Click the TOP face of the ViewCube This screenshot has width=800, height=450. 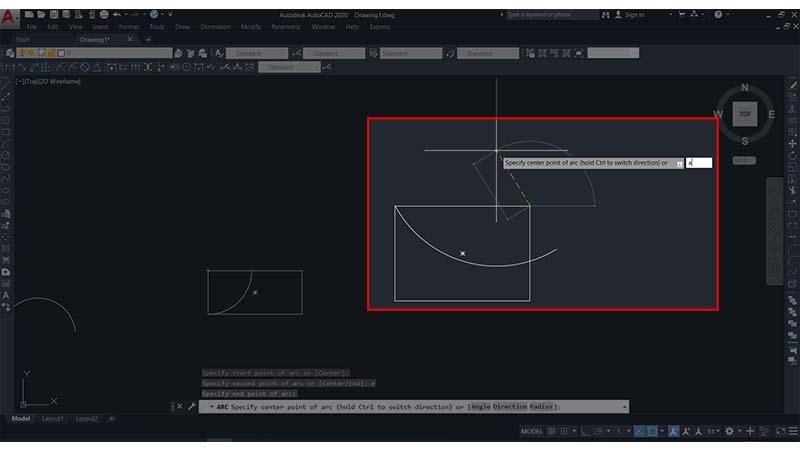click(x=745, y=114)
